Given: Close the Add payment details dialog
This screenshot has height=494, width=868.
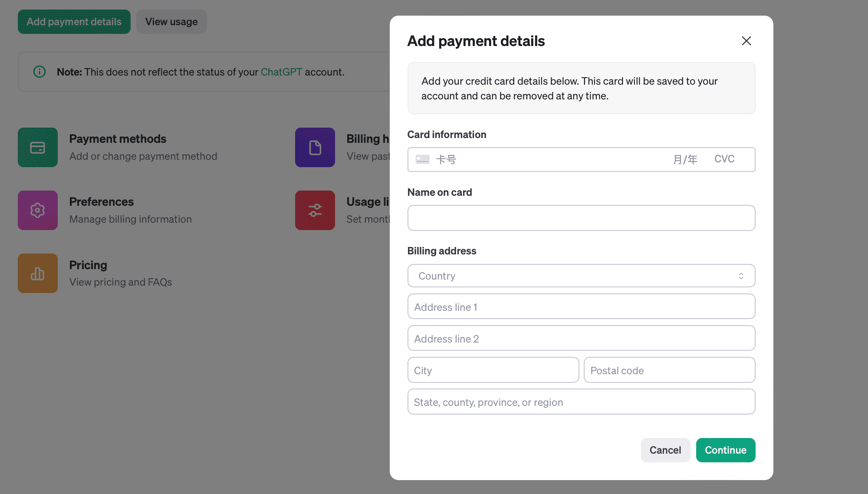Looking at the screenshot, I should [746, 41].
